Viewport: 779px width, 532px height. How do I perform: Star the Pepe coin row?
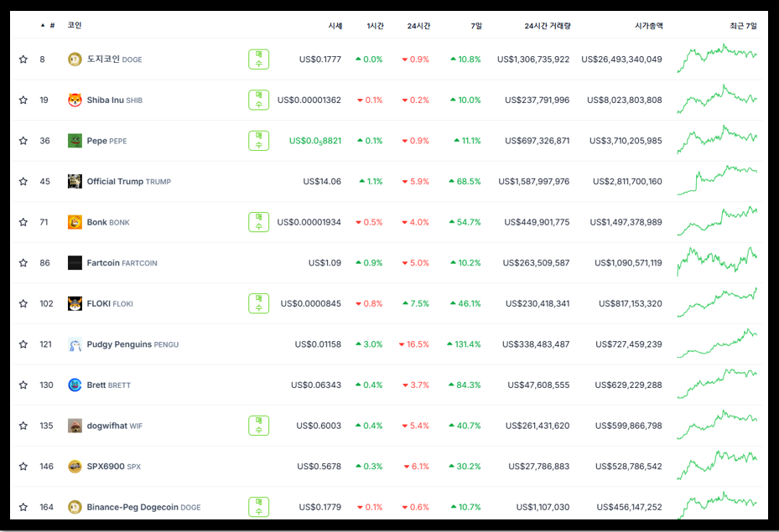23,141
